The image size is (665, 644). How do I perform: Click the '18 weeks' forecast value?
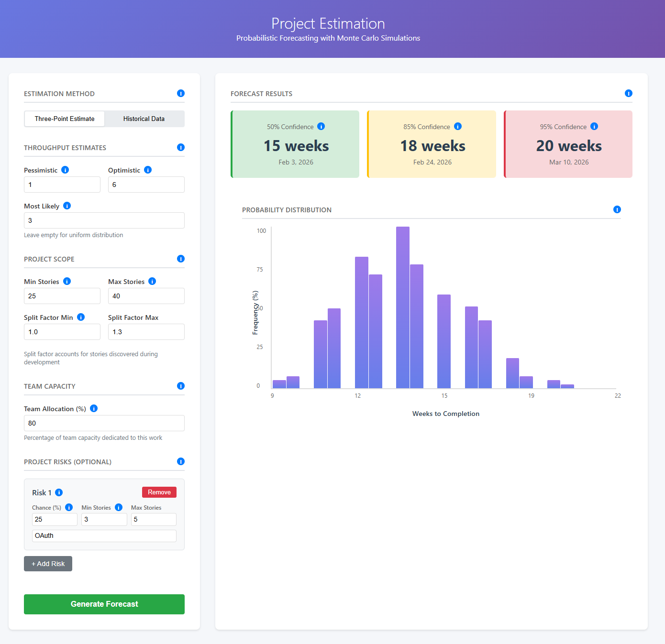tap(432, 146)
